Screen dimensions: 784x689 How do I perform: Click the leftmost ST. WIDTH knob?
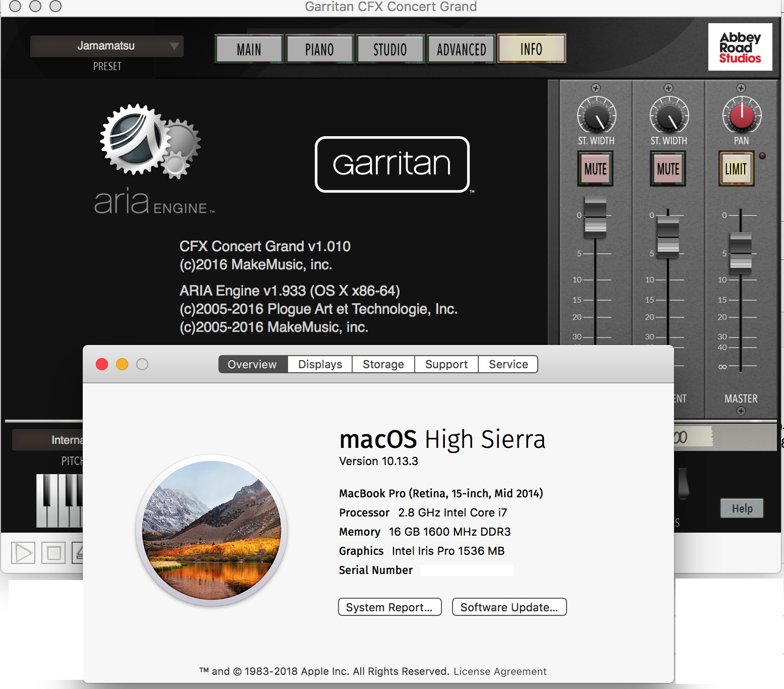(x=596, y=115)
